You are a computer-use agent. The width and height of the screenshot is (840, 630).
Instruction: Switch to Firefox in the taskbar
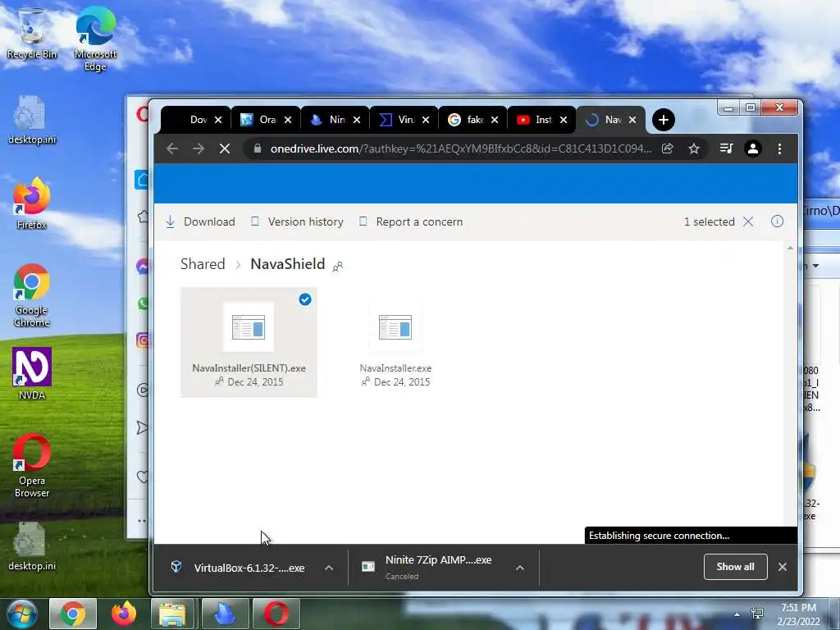pyautogui.click(x=124, y=614)
